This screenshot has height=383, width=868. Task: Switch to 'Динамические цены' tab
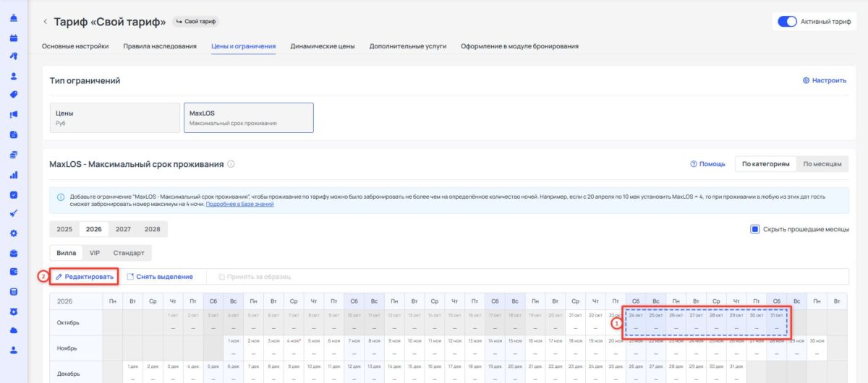click(x=323, y=46)
